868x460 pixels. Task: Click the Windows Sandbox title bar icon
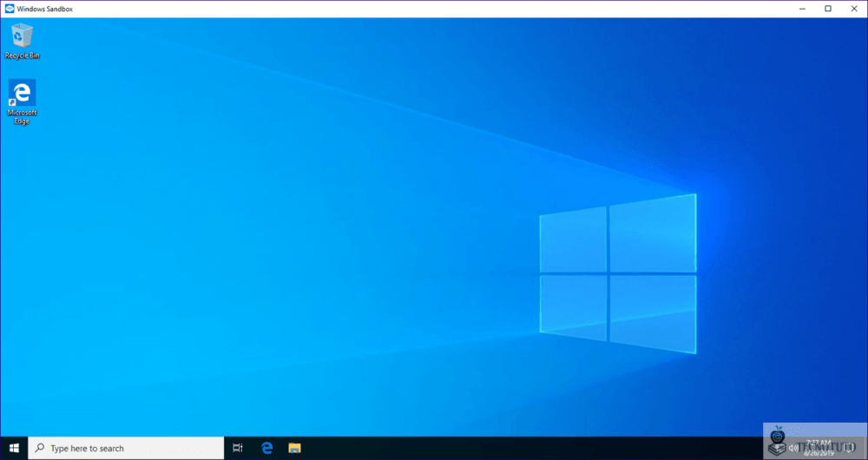10,9
